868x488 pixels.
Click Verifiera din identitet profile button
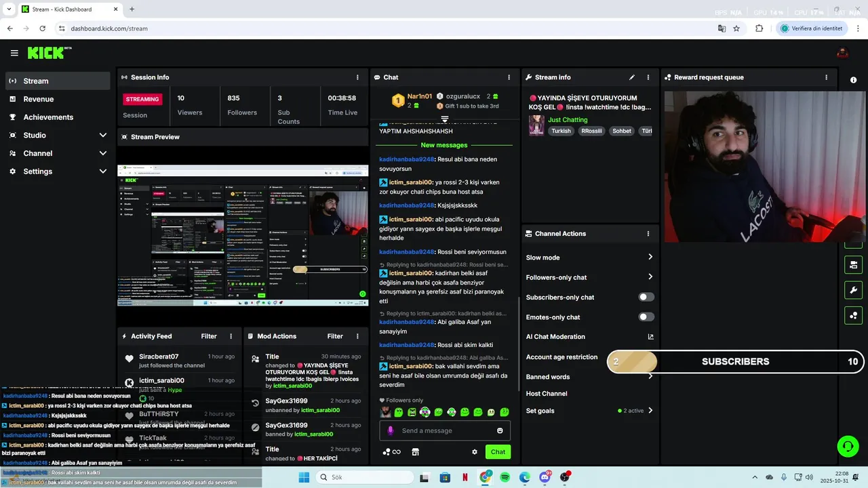click(811, 28)
